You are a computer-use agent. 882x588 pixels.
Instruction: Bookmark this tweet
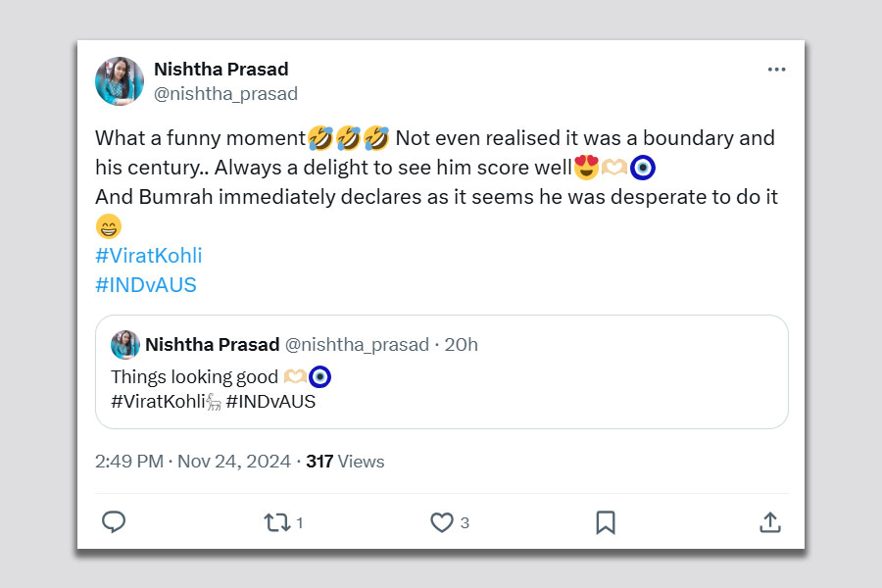pyautogui.click(x=606, y=522)
